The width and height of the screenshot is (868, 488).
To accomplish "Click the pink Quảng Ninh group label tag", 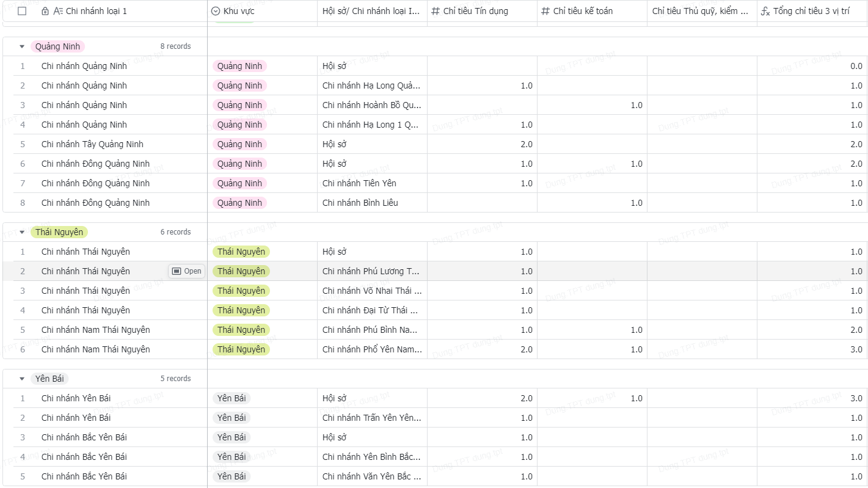I will coord(58,46).
